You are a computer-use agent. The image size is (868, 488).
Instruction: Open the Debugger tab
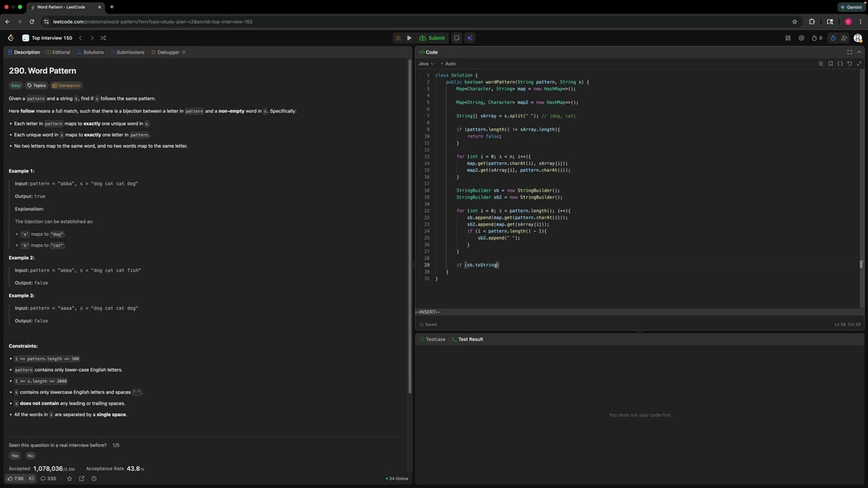coord(165,52)
